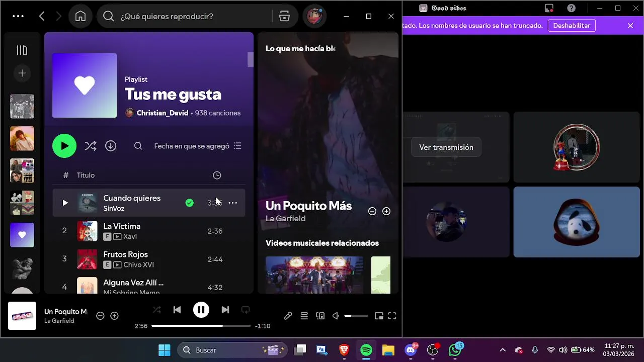This screenshot has width=644, height=362.
Task: Show hidden system tray icons chevron
Action: 502,350
